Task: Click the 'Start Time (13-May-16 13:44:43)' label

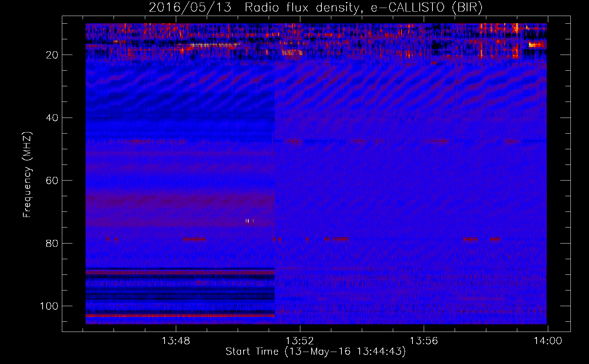Action: coord(316,352)
